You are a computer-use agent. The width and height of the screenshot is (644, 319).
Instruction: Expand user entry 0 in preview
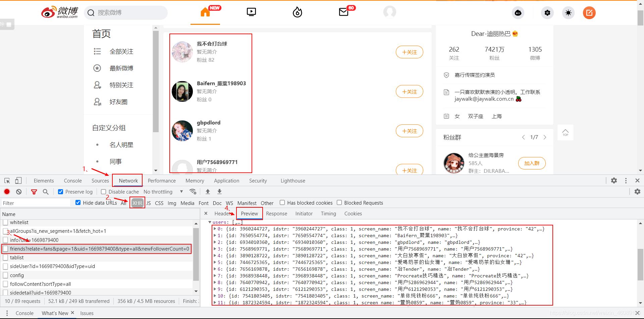[215, 229]
